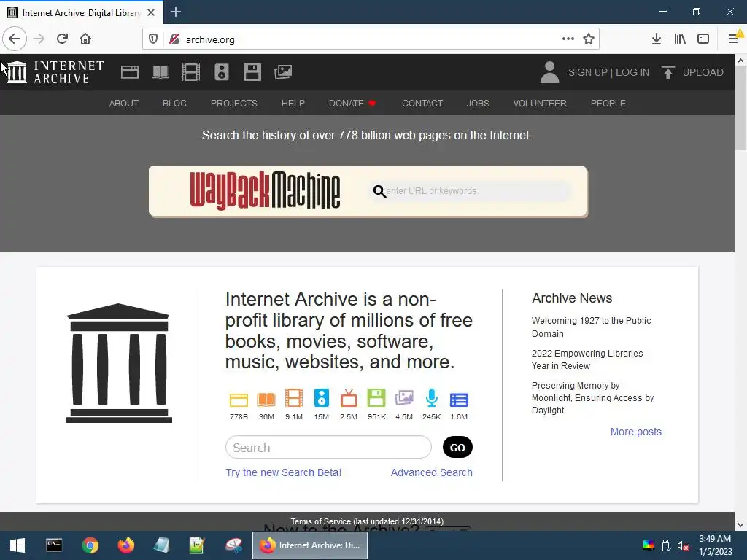Open the ABOUT menu item
Image resolution: width=747 pixels, height=560 pixels.
pyautogui.click(x=124, y=104)
